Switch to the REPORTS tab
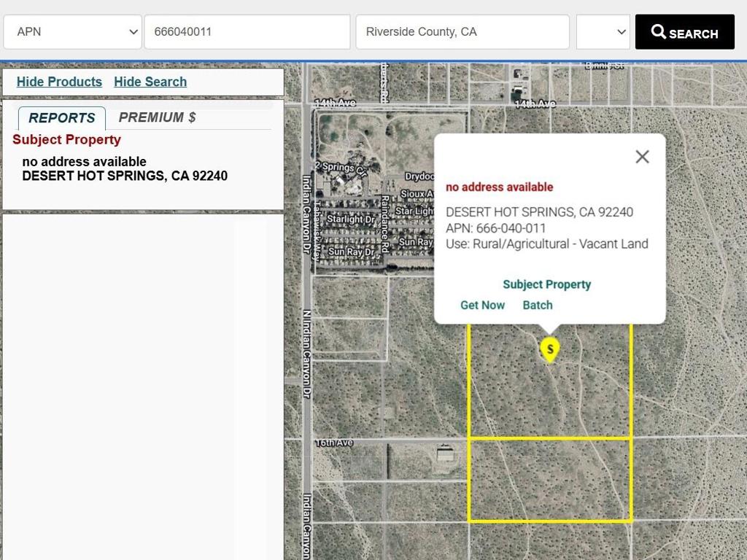 coord(61,118)
